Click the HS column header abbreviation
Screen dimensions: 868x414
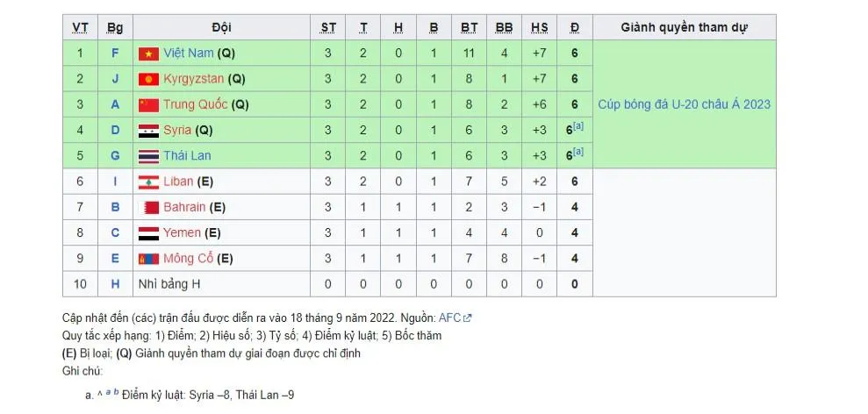click(x=539, y=28)
